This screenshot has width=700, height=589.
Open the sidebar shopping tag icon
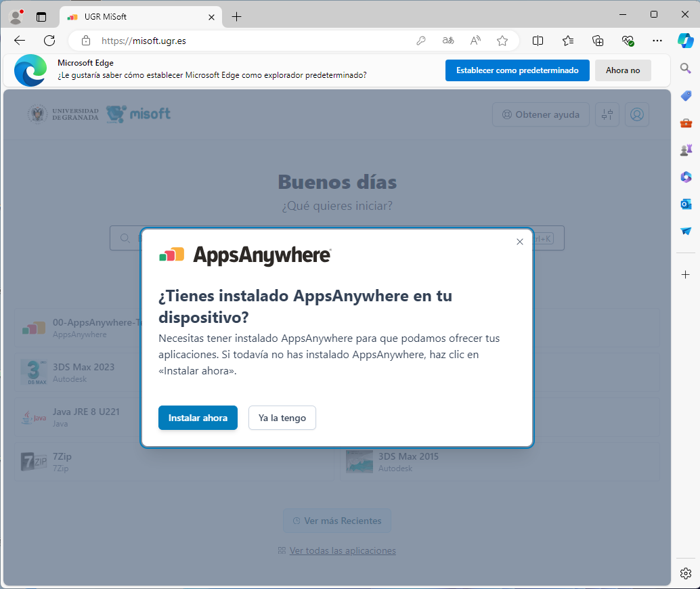[686, 95]
